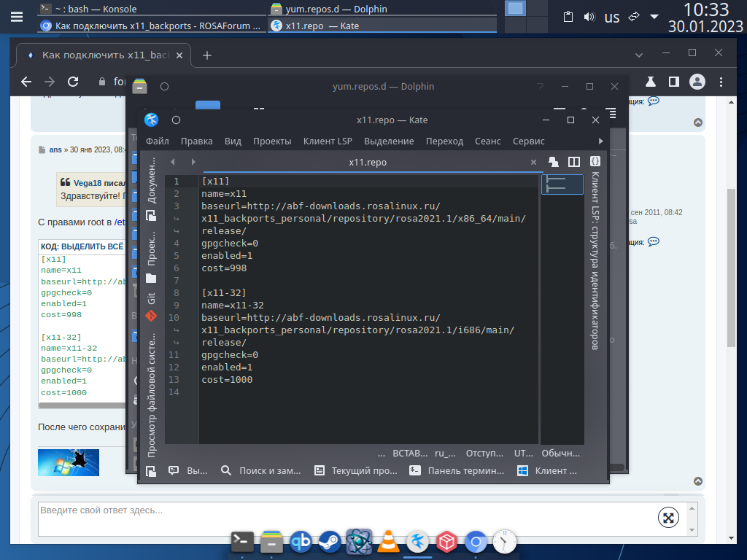Open the clipboard tray icon
Viewport: 747px width, 560px height.
569,17
